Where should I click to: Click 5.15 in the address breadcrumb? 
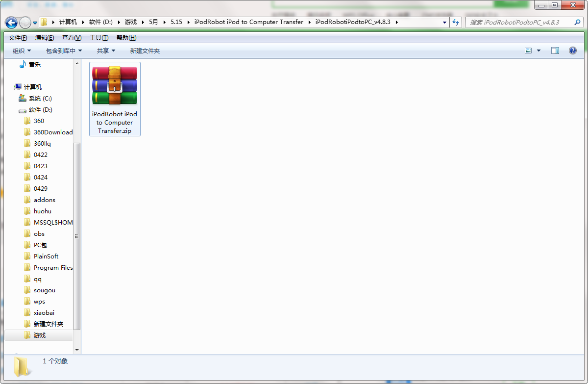pyautogui.click(x=176, y=22)
